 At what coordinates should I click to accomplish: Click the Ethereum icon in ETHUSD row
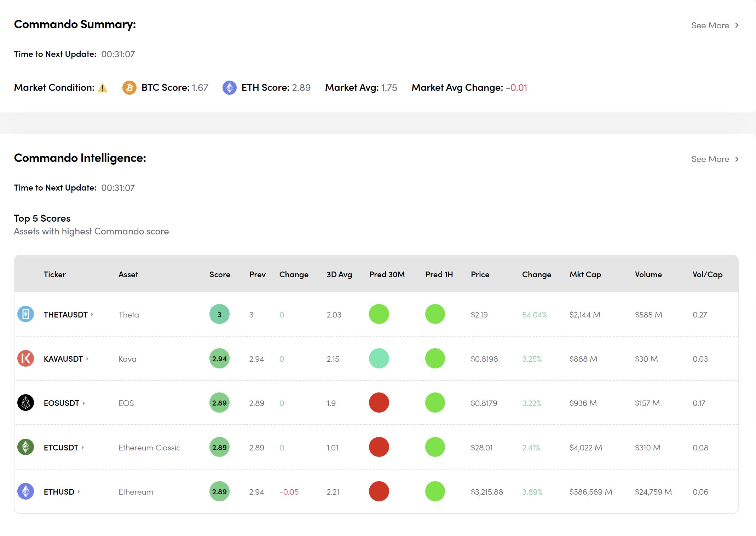pyautogui.click(x=25, y=491)
